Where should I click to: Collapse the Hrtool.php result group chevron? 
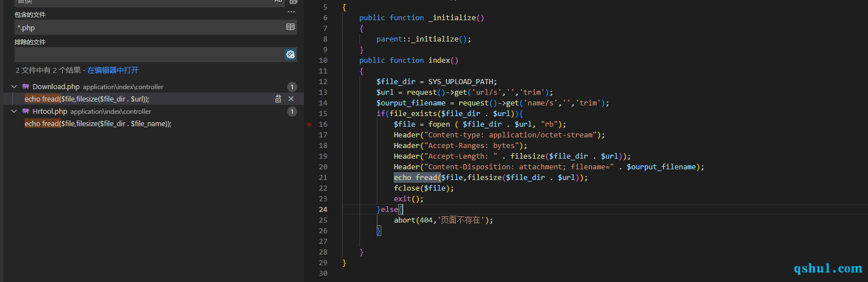pos(14,112)
